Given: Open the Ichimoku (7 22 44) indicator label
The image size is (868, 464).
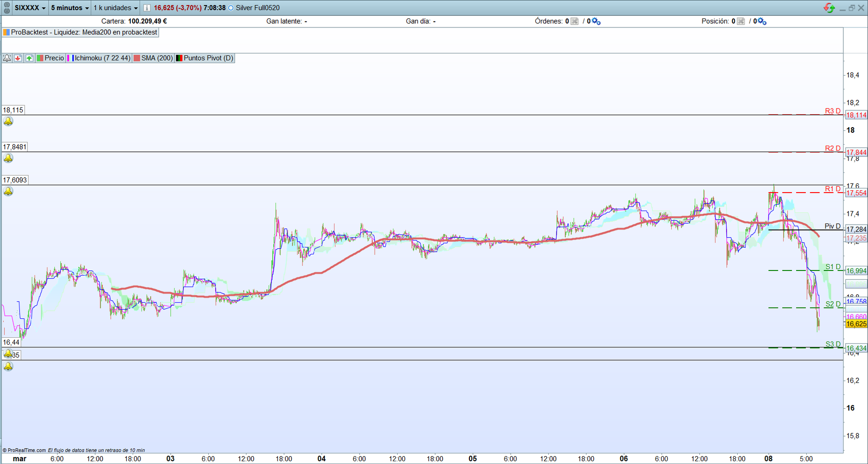Looking at the screenshot, I should click(x=102, y=58).
